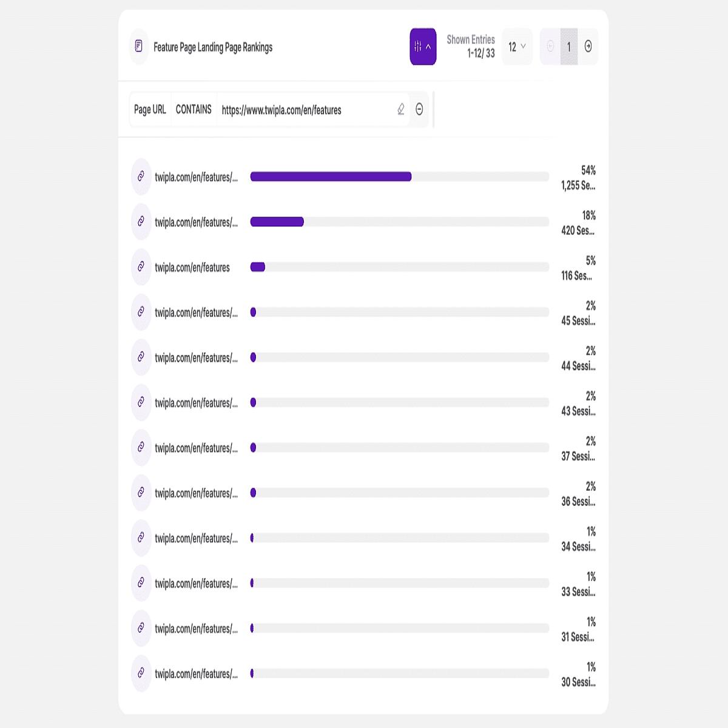Select page number 1

click(569, 47)
